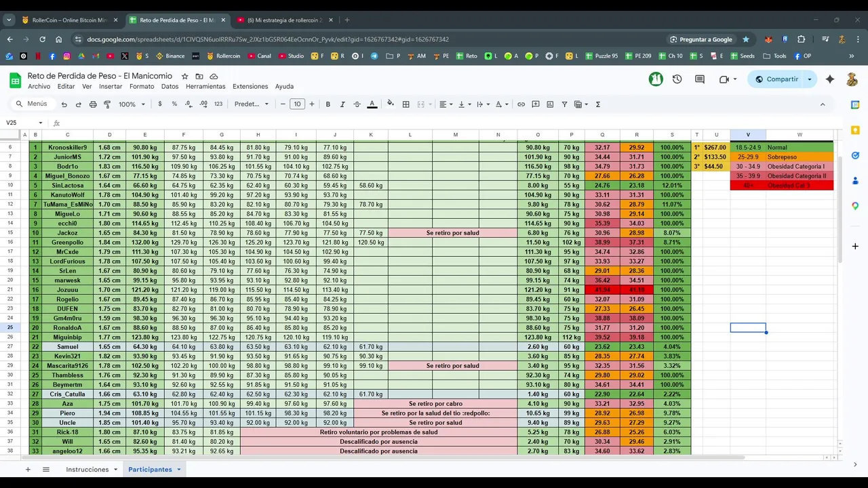Collapse the toolbar with the chevron

[823, 104]
